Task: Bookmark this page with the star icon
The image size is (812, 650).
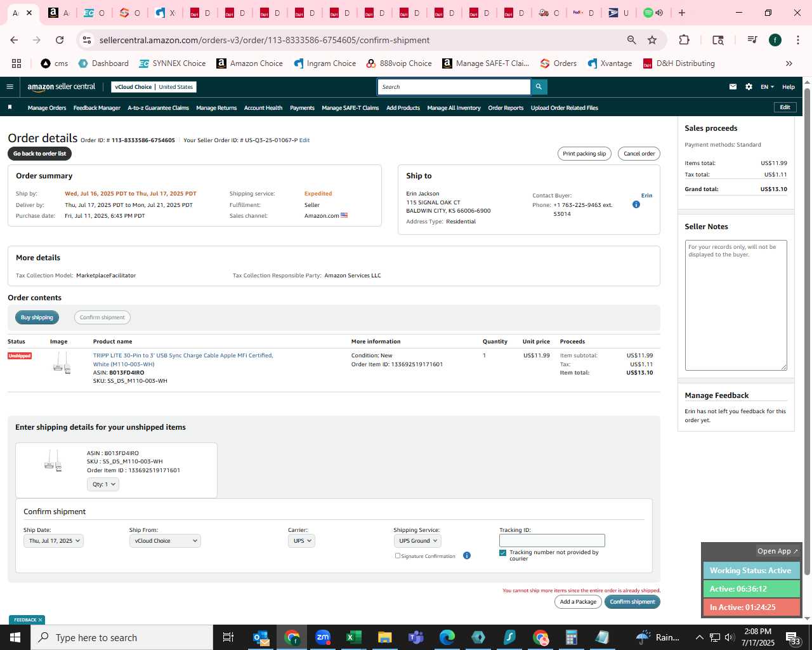Action: point(652,40)
